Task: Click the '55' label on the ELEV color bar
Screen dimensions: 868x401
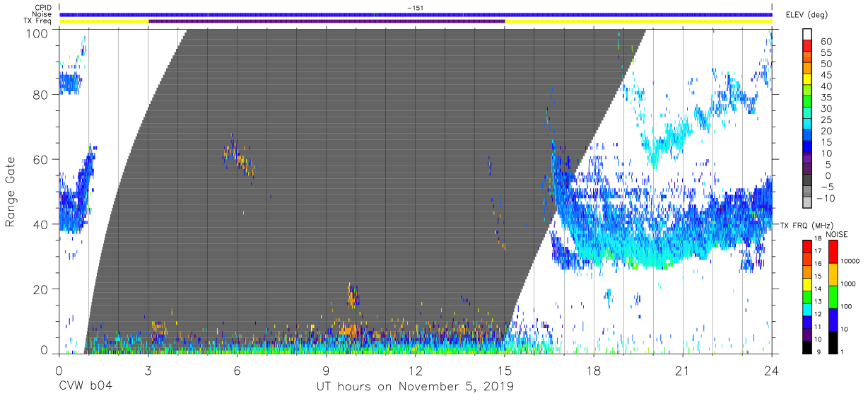Action: tap(826, 52)
